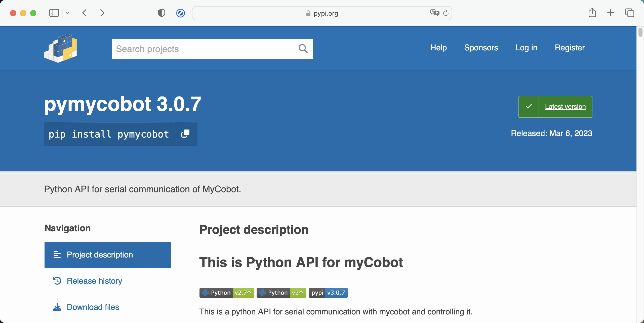Click the Register link
The width and height of the screenshot is (644, 323).
click(x=570, y=47)
